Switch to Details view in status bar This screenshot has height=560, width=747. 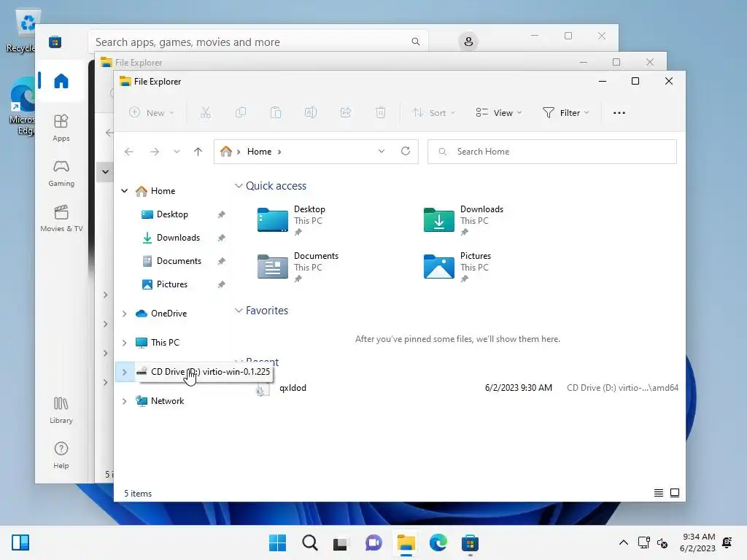[x=659, y=493]
